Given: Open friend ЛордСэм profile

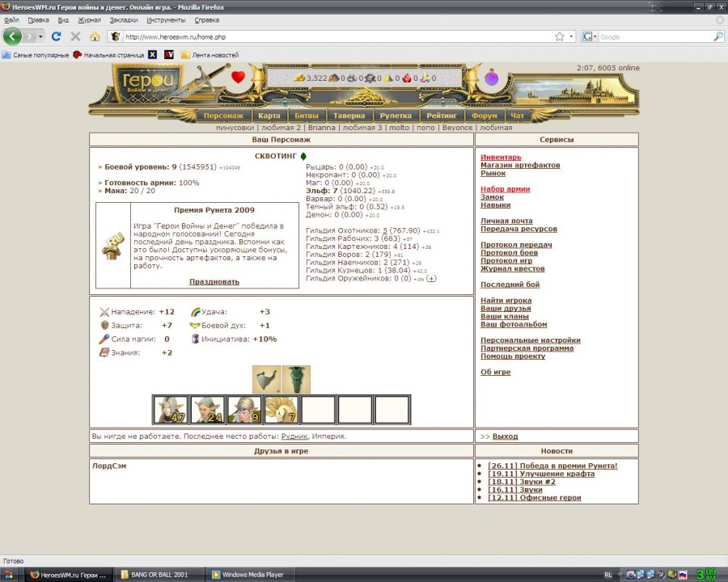Looking at the screenshot, I should tap(109, 466).
